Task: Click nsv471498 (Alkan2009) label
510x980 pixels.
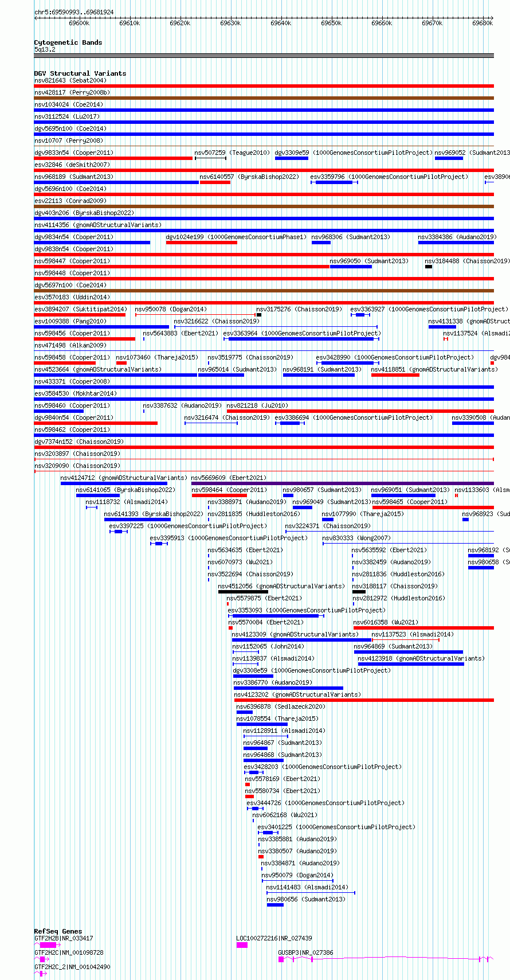Action: tap(70, 345)
